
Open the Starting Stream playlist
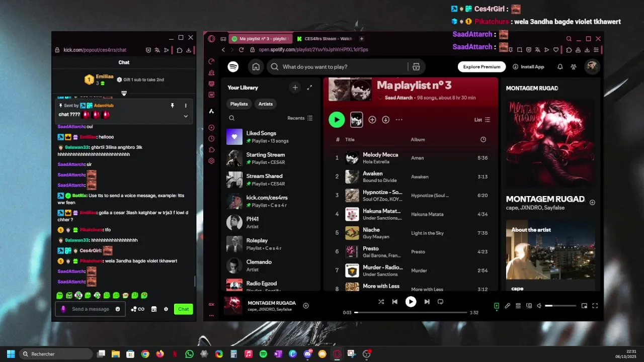(x=272, y=158)
